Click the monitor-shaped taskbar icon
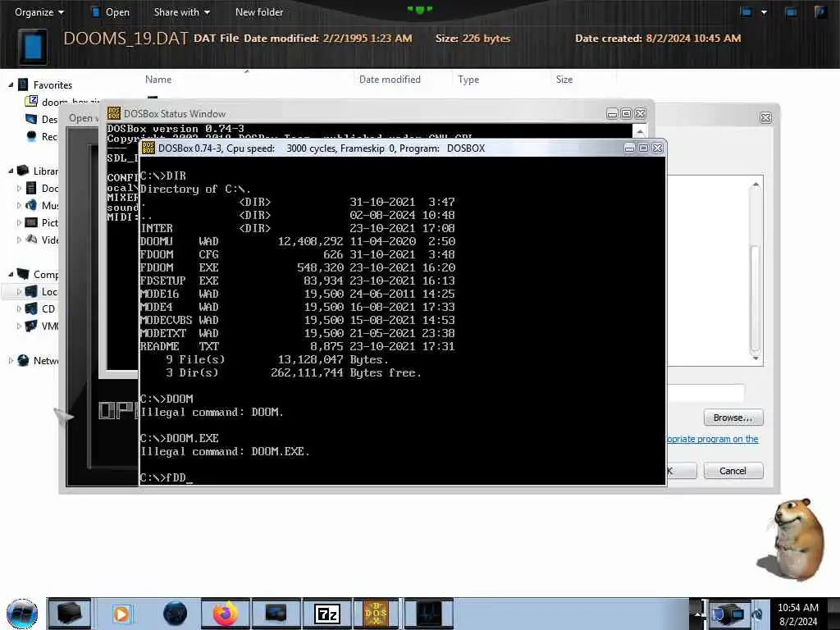Screen dimensions: 840x630 (x=276, y=614)
